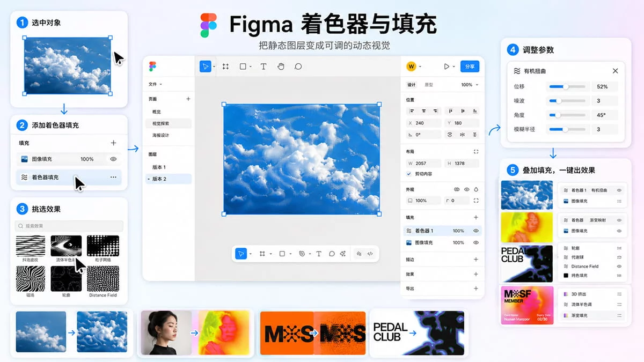Select the Rectangle shape tool in top toolbar

coord(243,67)
